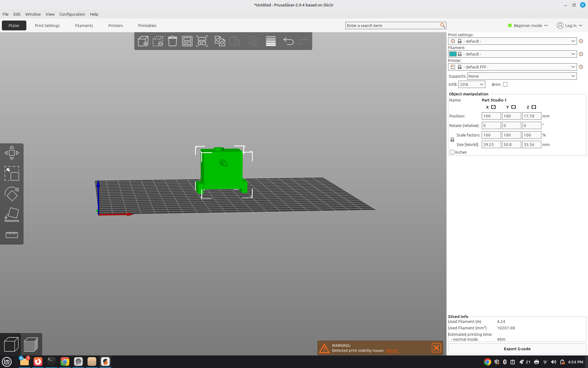Open the Help menu
Screen dimensions: 588x368
(94, 14)
